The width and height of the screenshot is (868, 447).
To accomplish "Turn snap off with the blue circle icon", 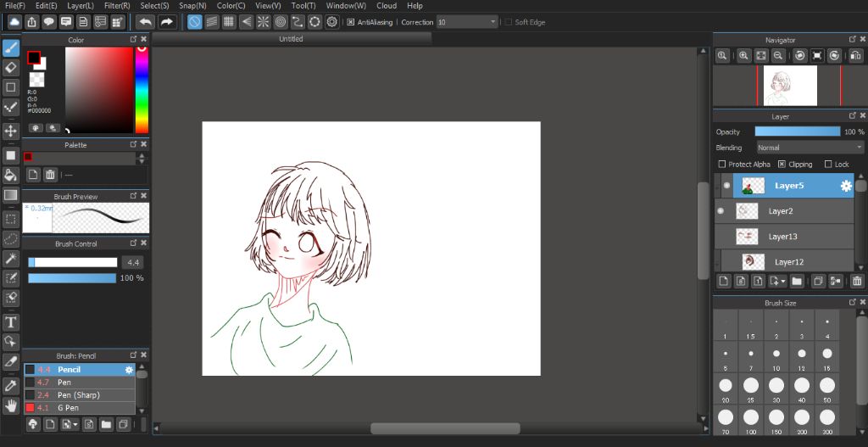I will click(x=194, y=22).
